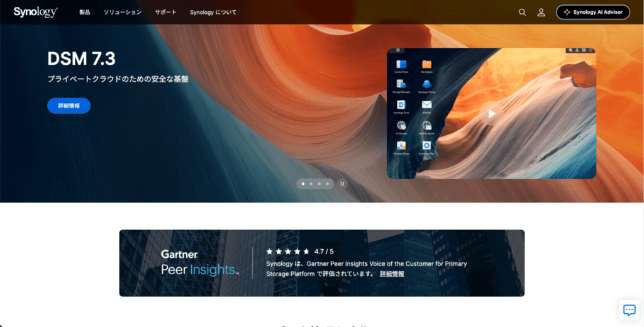This screenshot has width=644, height=327.
Task: Launch Synology AI Advisor
Action: pos(592,12)
